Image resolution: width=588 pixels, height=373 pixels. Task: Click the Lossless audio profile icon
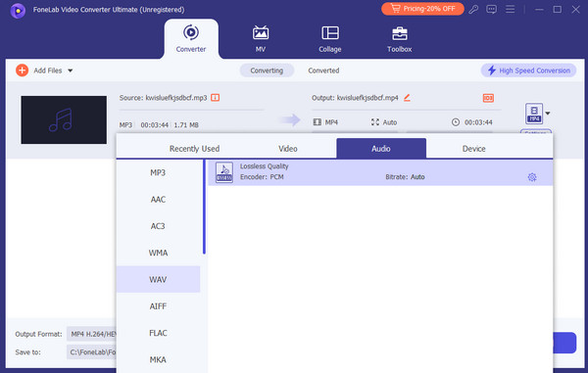coord(224,172)
